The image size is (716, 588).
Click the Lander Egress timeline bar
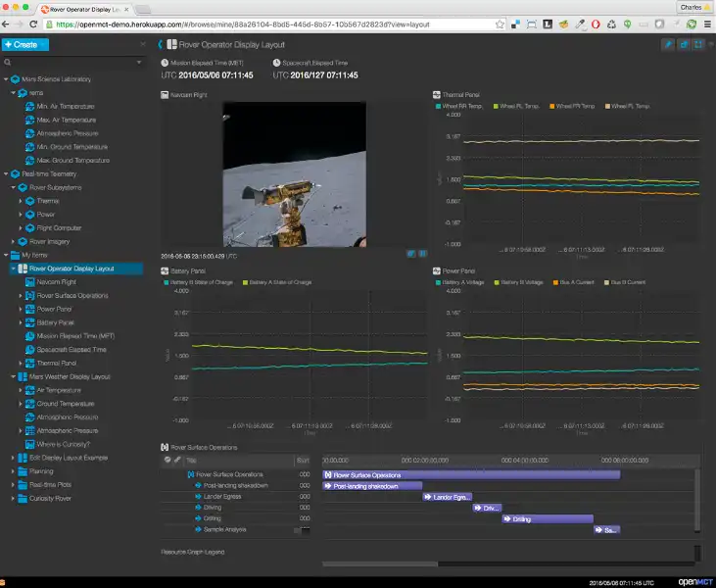coord(448,497)
